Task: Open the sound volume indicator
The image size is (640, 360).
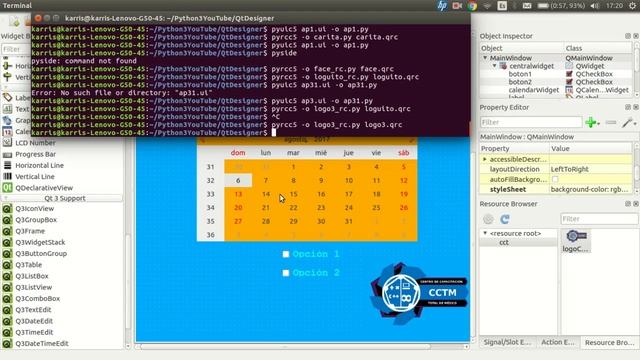Action: tap(595, 6)
